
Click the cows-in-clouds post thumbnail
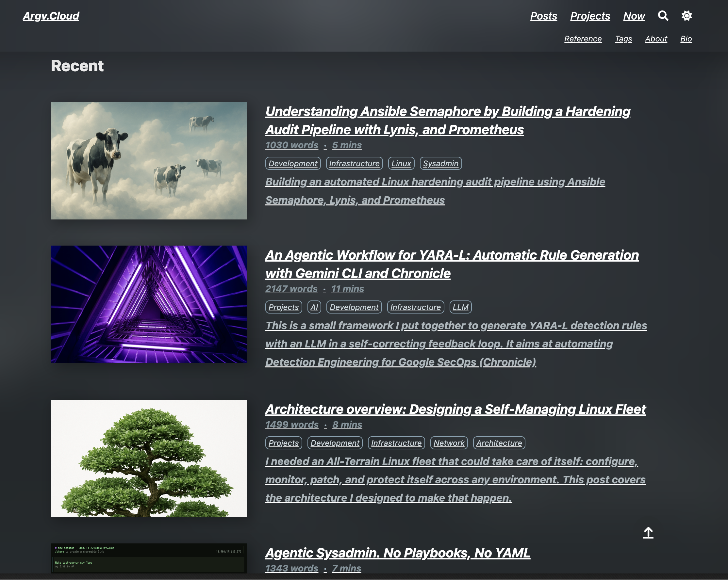coord(149,160)
